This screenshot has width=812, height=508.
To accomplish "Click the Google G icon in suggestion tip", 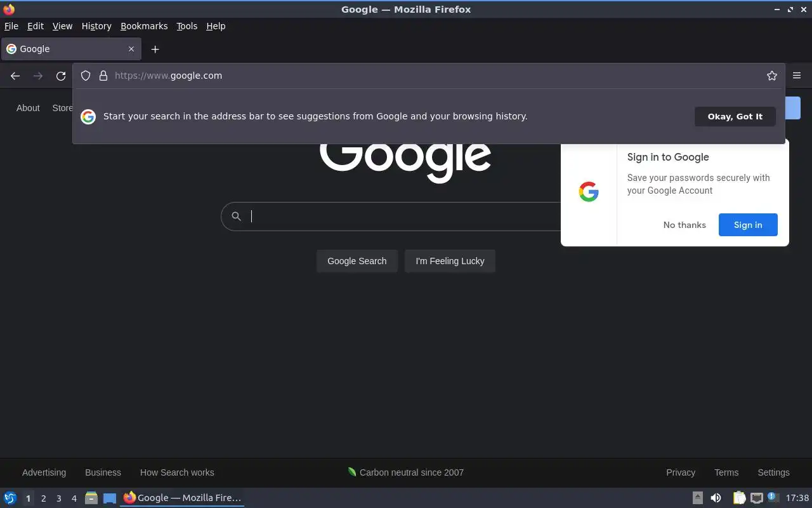I will 88,116.
